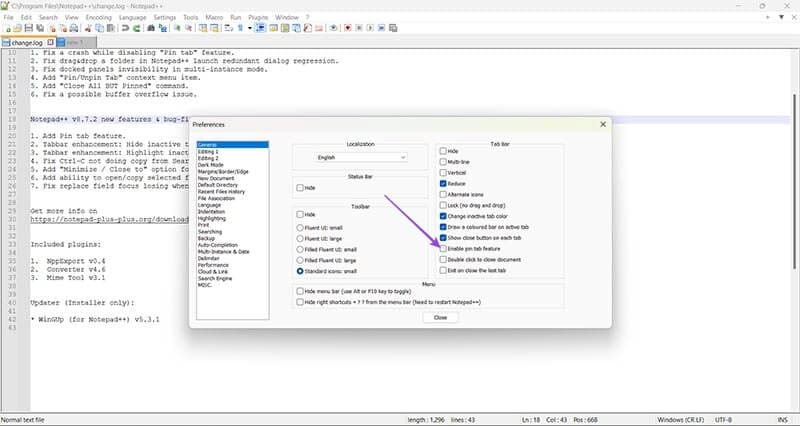Open the Encoding menu
This screenshot has height=426, width=800.
(98, 17)
